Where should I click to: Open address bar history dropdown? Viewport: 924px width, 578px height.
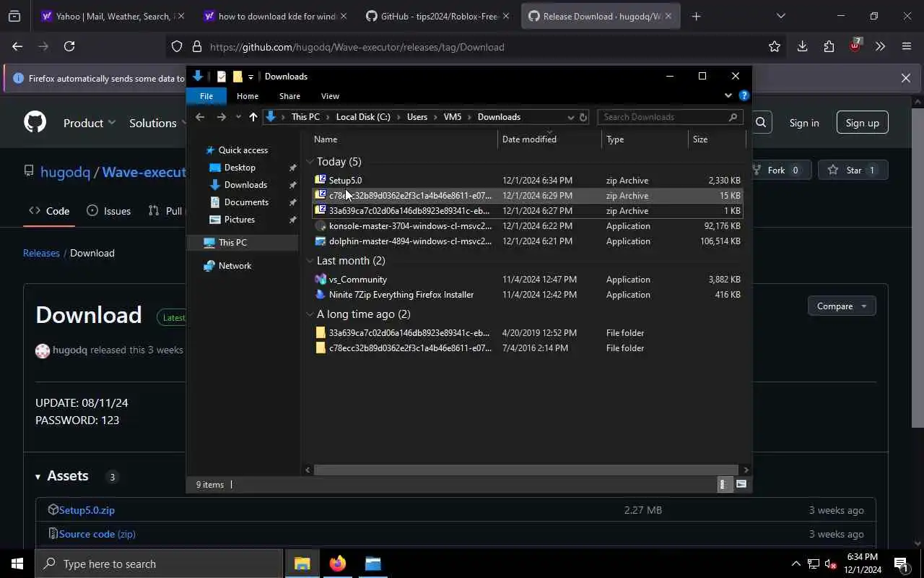570,117
